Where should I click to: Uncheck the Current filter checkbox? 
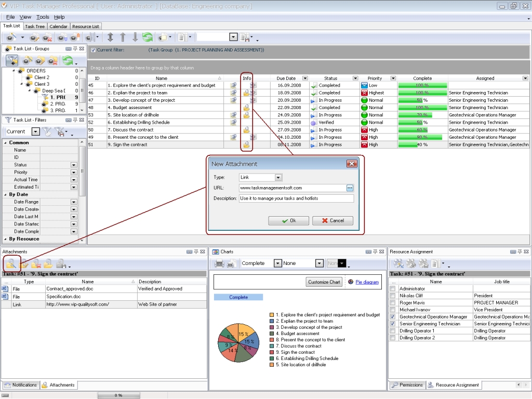click(93, 50)
